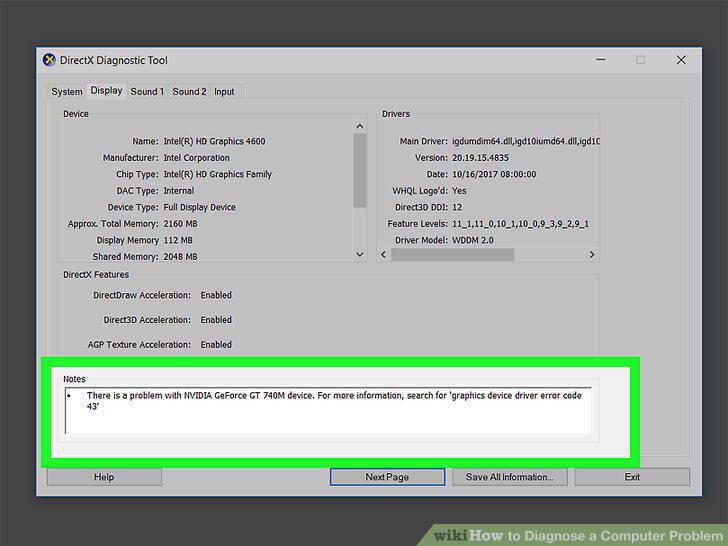Click the Next Page button
Viewport: 728px width, 546px height.
[x=387, y=477]
